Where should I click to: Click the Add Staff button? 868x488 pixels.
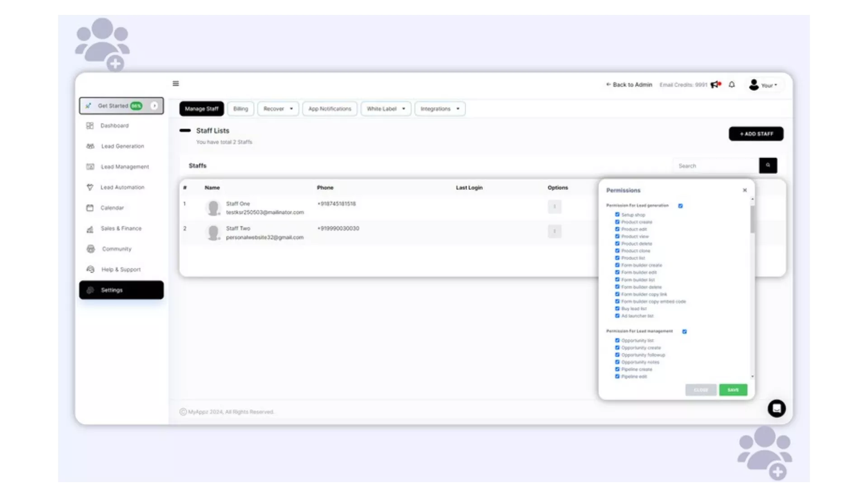tap(756, 134)
